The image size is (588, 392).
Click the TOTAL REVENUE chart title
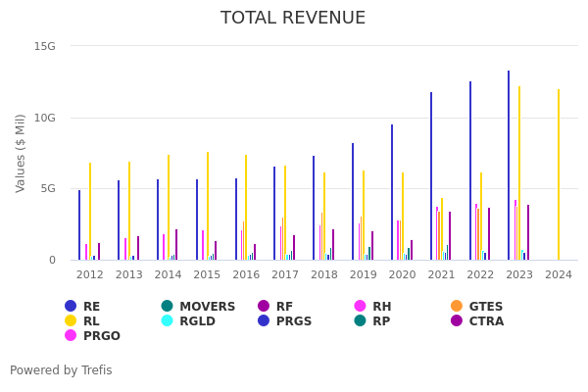[293, 19]
